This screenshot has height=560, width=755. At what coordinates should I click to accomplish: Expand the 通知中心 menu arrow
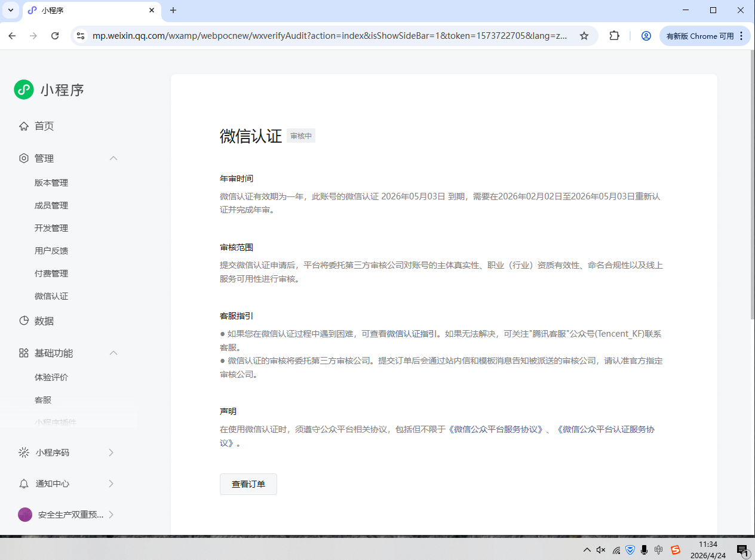tap(111, 484)
